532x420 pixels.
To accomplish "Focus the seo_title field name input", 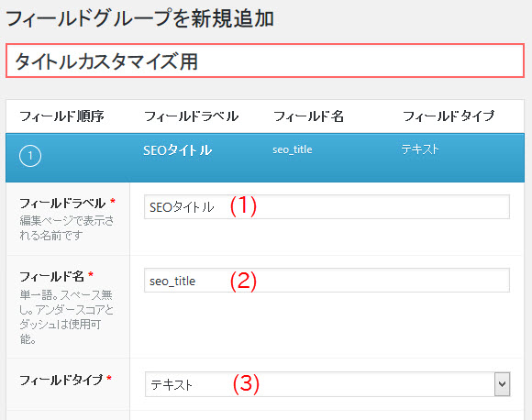I will 327,281.
